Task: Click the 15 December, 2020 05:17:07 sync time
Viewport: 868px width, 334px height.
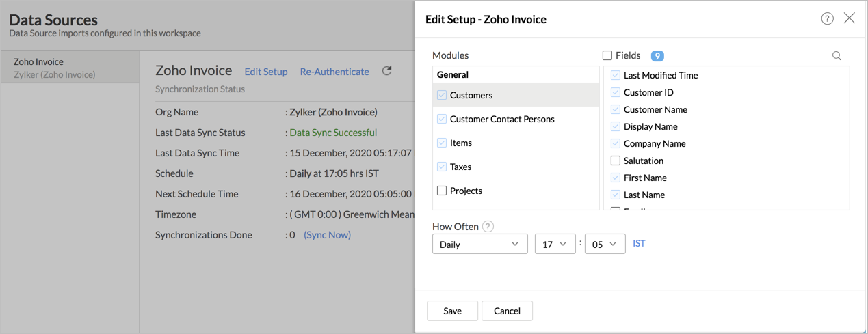Action: click(351, 153)
